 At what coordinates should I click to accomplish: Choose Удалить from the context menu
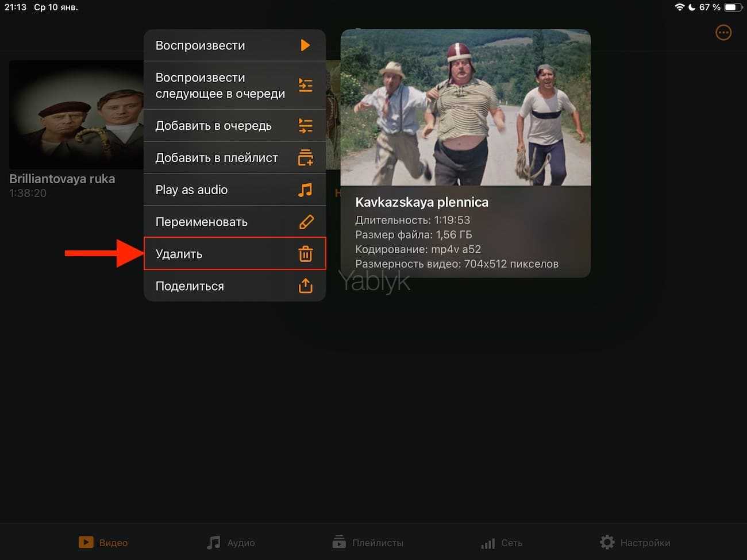click(179, 254)
